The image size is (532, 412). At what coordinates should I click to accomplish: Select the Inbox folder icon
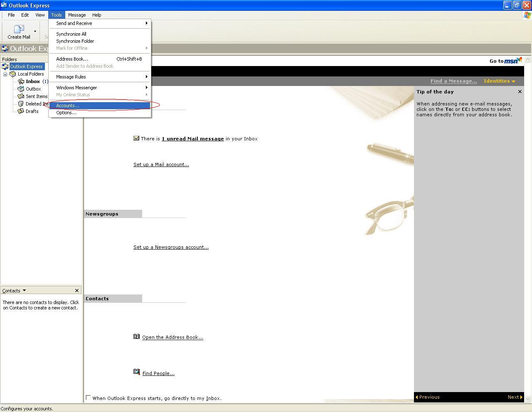(21, 81)
